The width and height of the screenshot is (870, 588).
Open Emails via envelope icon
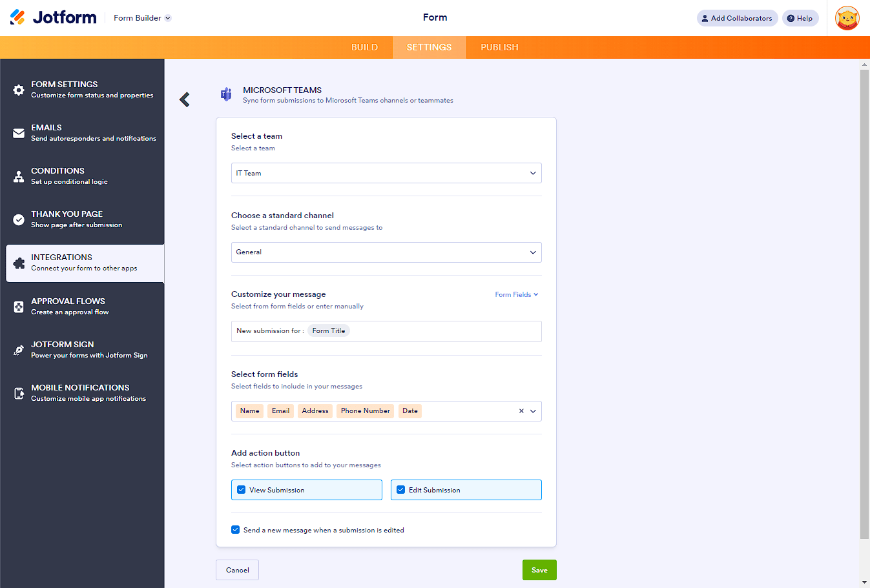[x=19, y=133]
